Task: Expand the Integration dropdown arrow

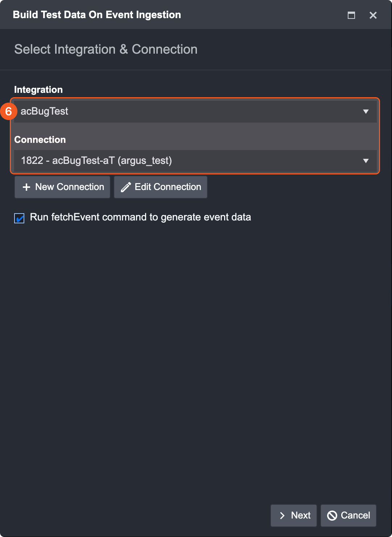Action: (366, 112)
